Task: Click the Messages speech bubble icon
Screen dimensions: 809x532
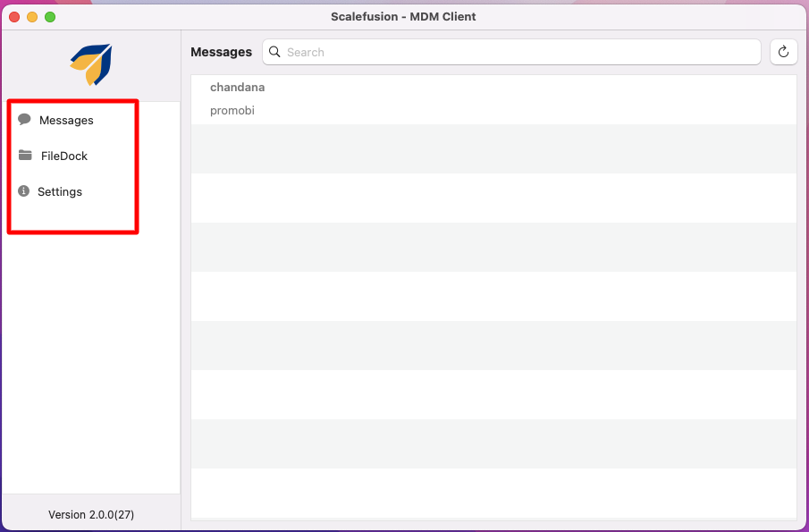Action: [24, 120]
